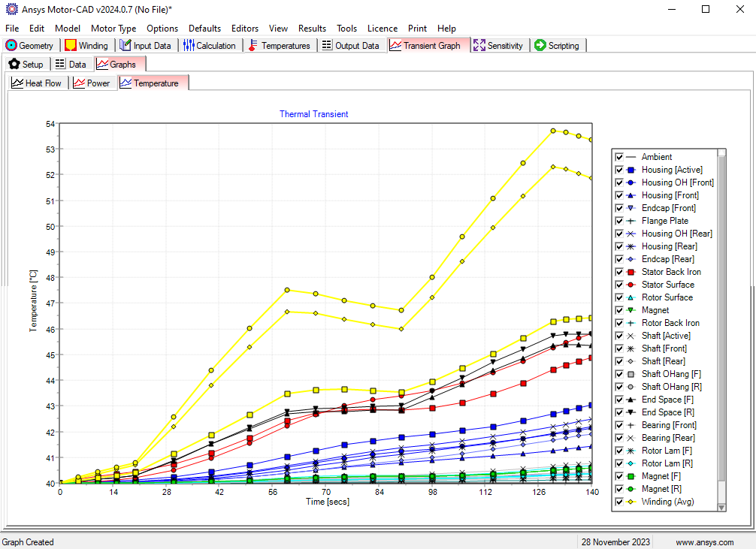Click the www.ansys.com status bar text
The height and width of the screenshot is (549, 756).
click(704, 542)
